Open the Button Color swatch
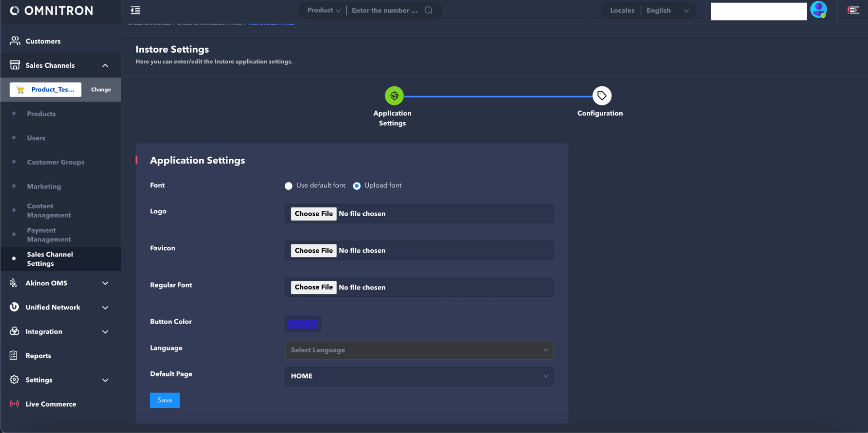 pyautogui.click(x=303, y=324)
